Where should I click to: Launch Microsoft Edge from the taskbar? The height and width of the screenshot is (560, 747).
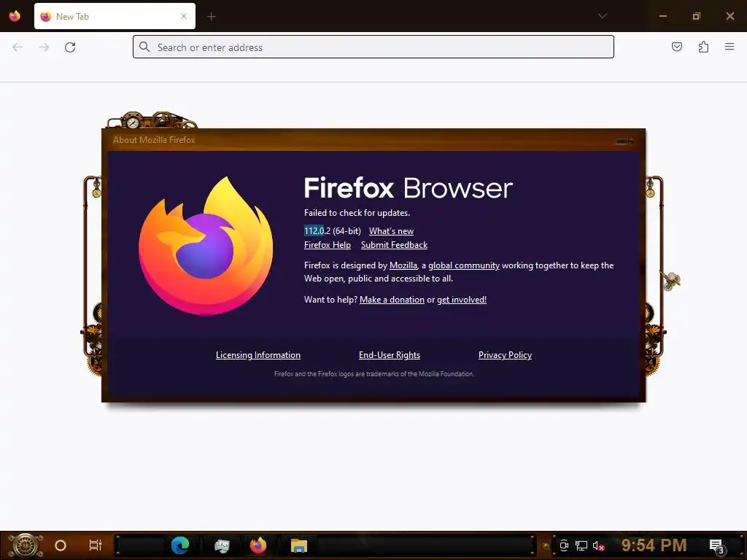180,545
